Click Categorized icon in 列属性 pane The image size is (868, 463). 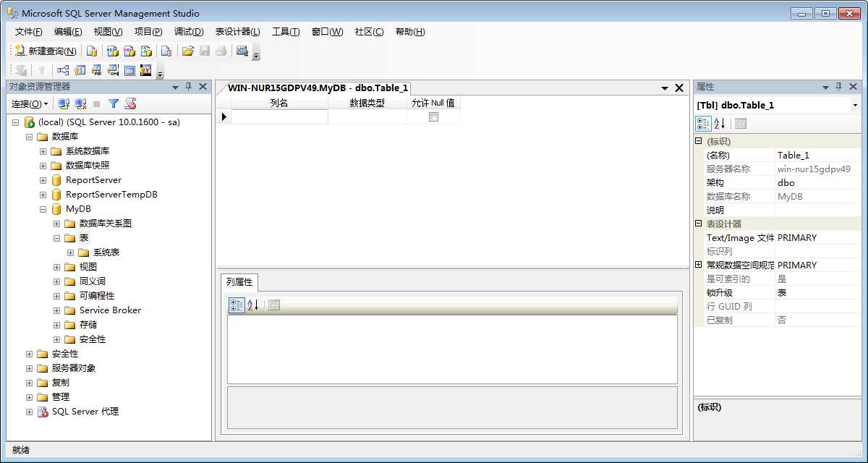(x=237, y=305)
